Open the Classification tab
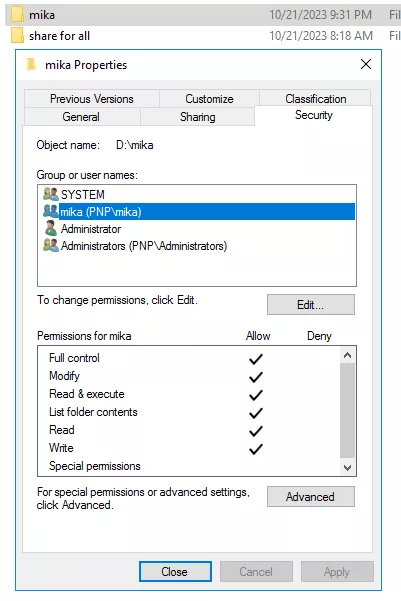This screenshot has width=401, height=601. (316, 99)
